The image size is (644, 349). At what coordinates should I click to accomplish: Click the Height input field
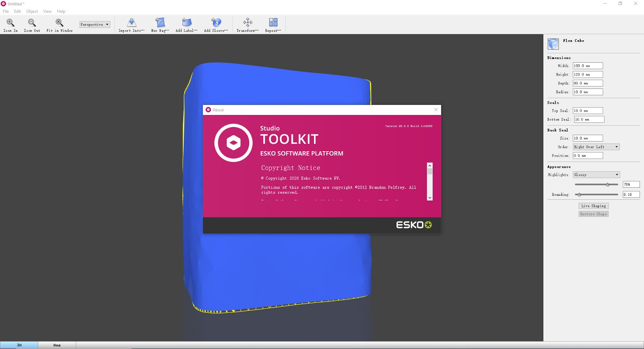588,74
